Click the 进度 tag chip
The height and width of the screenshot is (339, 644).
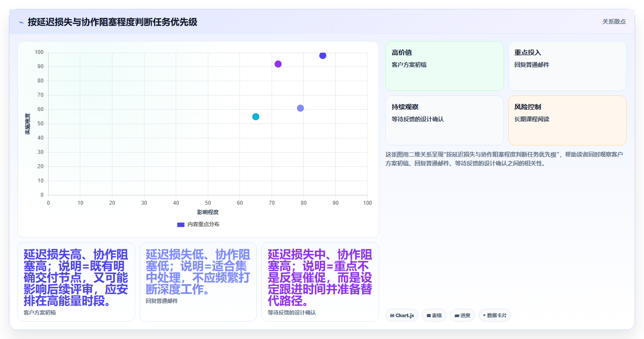(462, 315)
